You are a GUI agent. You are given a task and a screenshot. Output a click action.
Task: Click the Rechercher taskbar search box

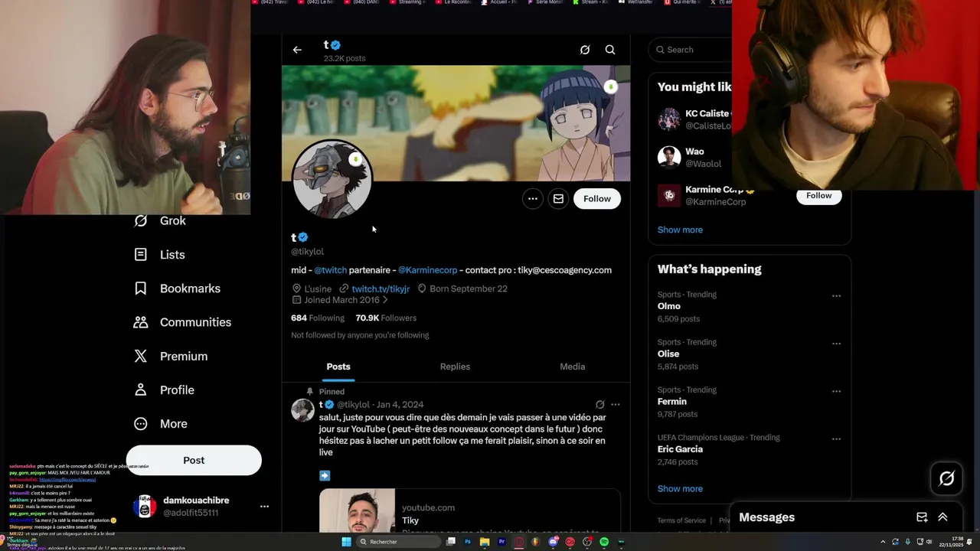tap(398, 542)
